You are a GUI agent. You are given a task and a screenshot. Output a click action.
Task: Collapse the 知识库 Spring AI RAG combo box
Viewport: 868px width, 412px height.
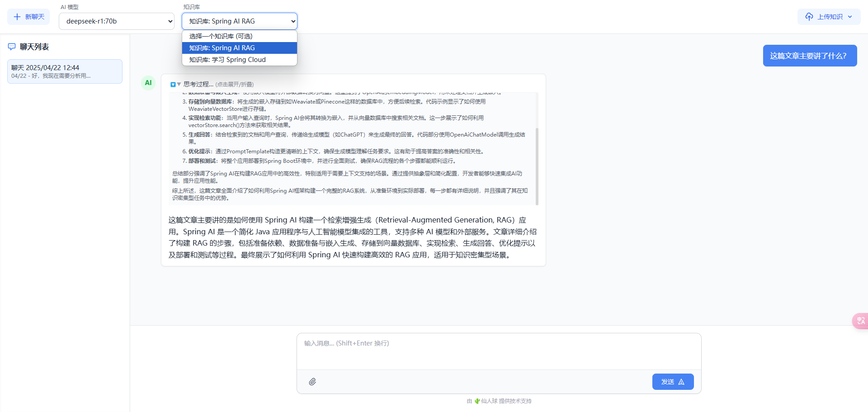240,21
